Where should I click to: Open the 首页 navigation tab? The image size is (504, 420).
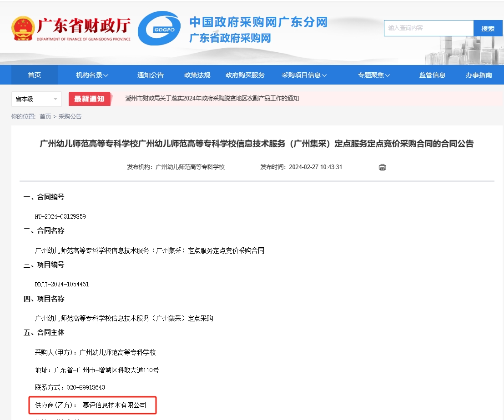pos(35,75)
